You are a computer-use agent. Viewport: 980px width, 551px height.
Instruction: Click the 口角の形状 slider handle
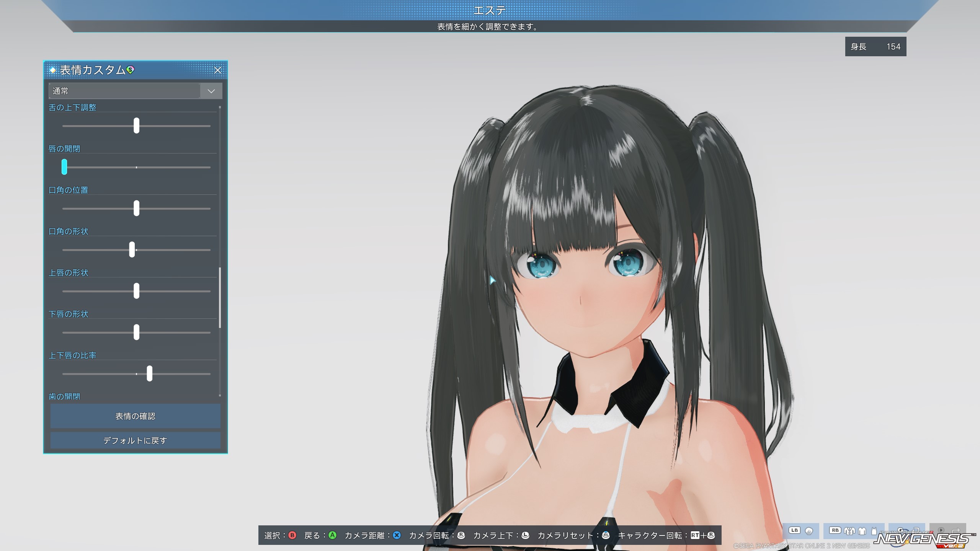(x=132, y=249)
